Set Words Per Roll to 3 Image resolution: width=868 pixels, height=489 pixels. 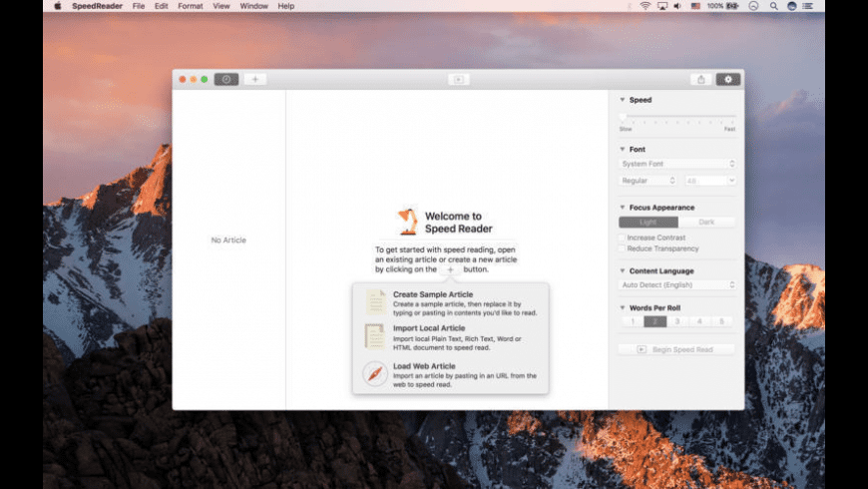click(x=677, y=321)
